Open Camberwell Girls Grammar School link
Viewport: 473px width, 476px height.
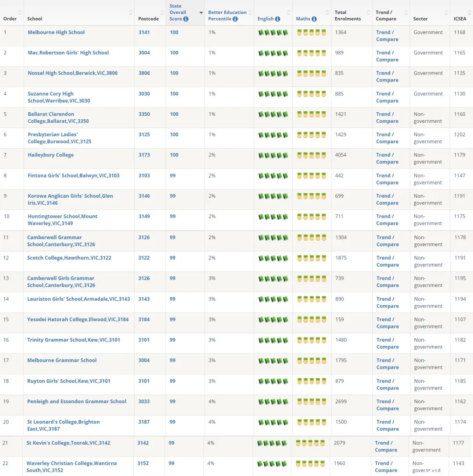tap(61, 282)
